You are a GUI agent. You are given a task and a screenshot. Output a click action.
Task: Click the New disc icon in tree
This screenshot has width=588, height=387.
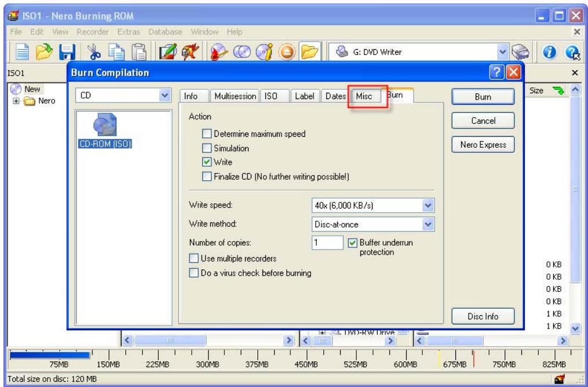tap(16, 89)
